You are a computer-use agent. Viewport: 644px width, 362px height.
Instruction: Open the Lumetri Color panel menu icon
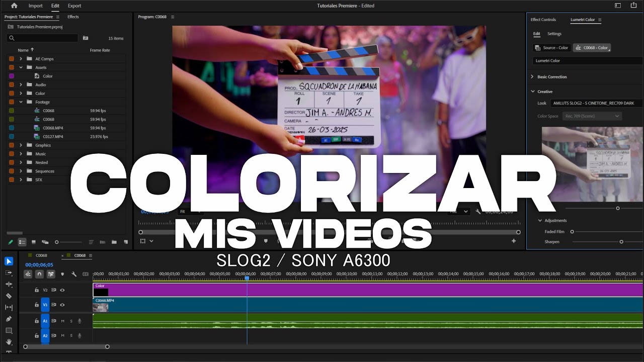click(x=599, y=20)
